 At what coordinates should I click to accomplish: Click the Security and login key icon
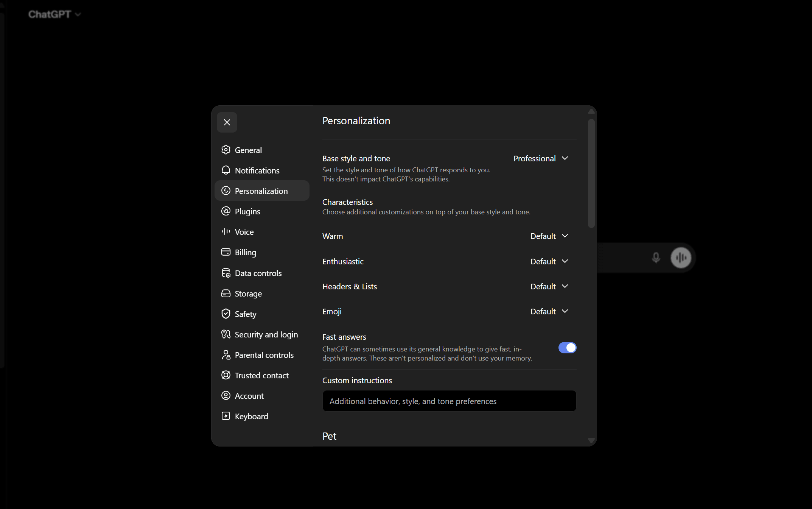(226, 334)
